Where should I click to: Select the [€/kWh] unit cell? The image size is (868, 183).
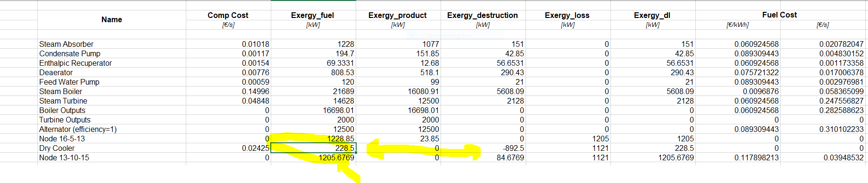737,25
